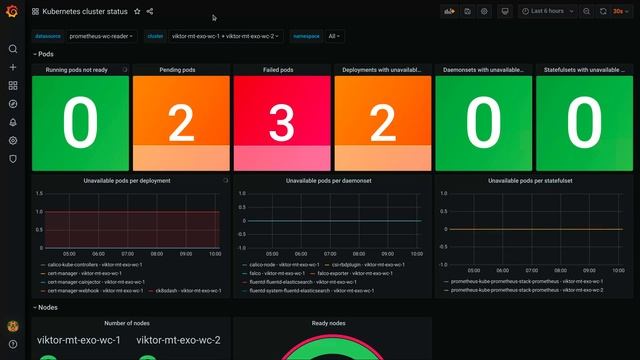Image resolution: width=640 pixels, height=360 pixels.
Task: Click the zoom out time range icon
Action: (587, 11)
